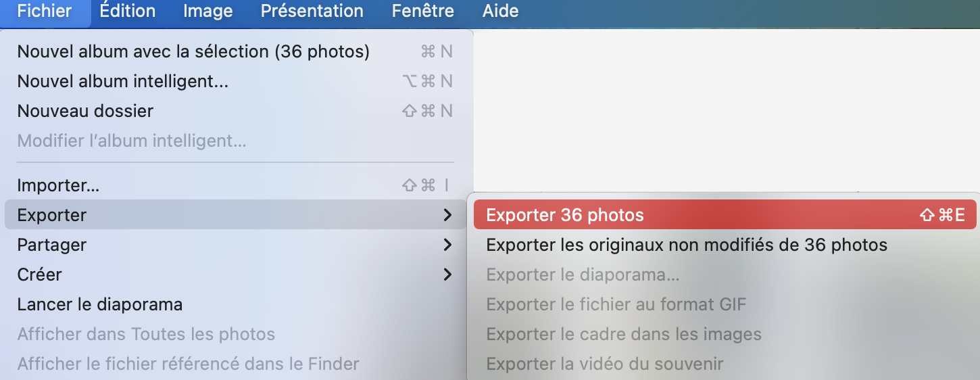Select Nouvel album avec la sélection

[193, 51]
